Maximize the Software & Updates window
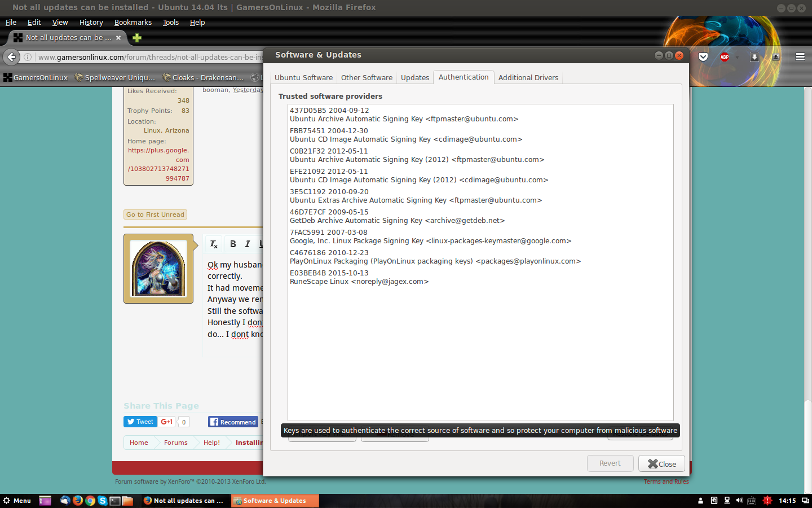This screenshot has height=508, width=812. coord(669,55)
